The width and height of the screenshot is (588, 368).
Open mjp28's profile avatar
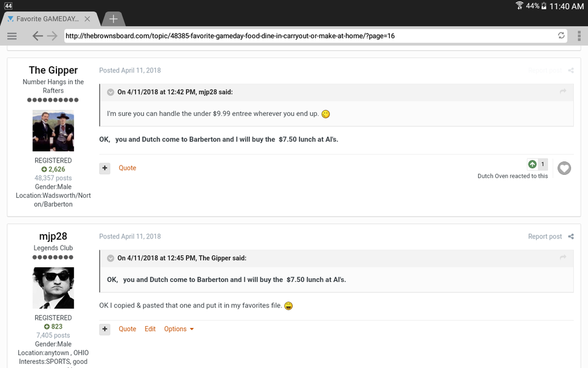pyautogui.click(x=54, y=288)
